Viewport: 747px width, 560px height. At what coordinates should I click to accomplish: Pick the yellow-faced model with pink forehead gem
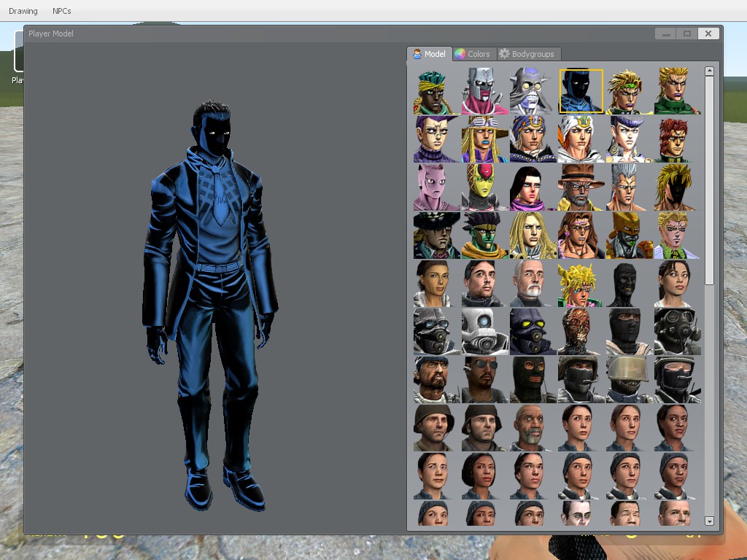point(485,187)
